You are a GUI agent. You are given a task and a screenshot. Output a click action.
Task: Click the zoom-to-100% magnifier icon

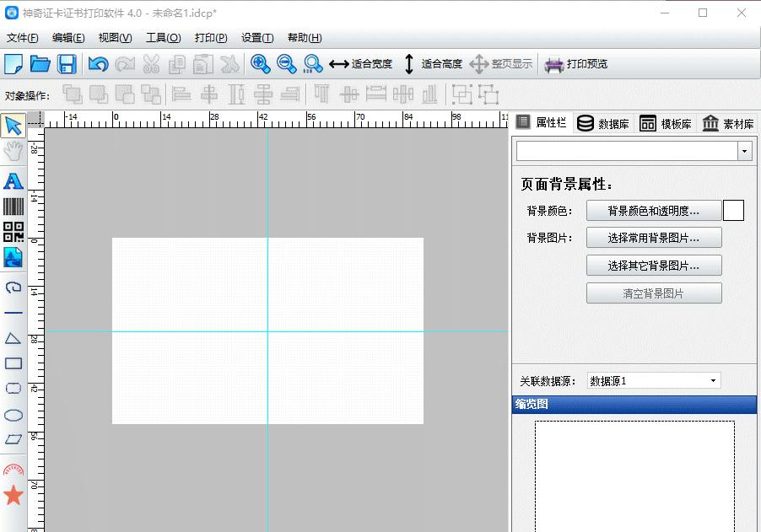(x=312, y=64)
